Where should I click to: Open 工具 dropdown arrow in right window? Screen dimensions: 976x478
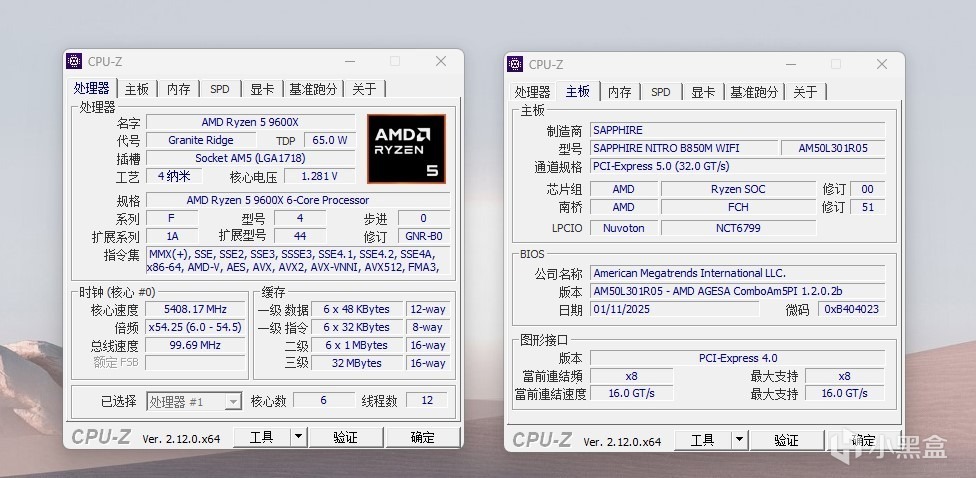[x=739, y=441]
